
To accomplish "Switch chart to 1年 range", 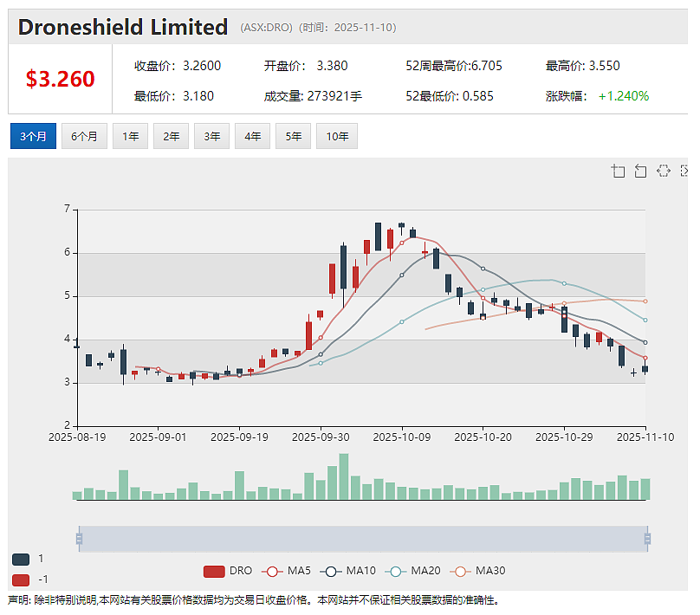I will pos(130,136).
